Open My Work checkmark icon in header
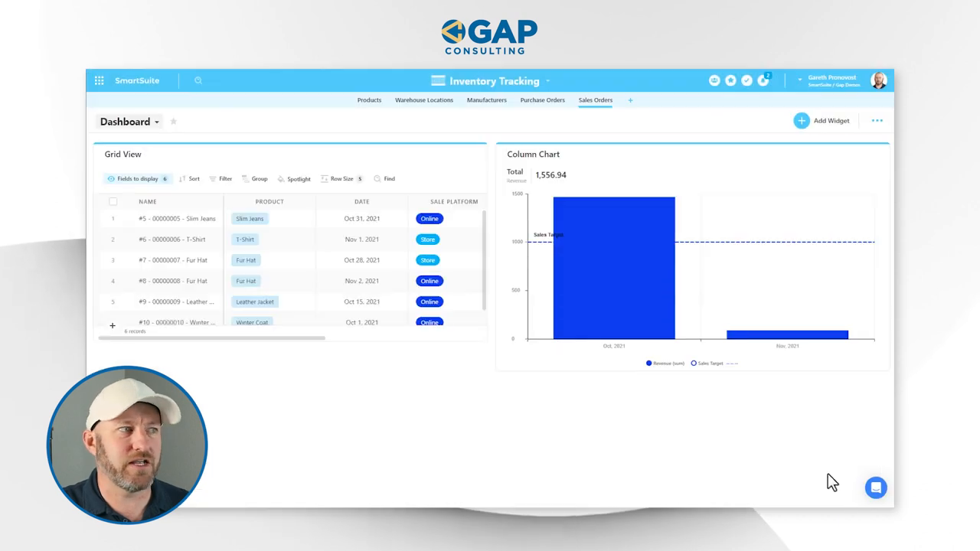 tap(746, 80)
